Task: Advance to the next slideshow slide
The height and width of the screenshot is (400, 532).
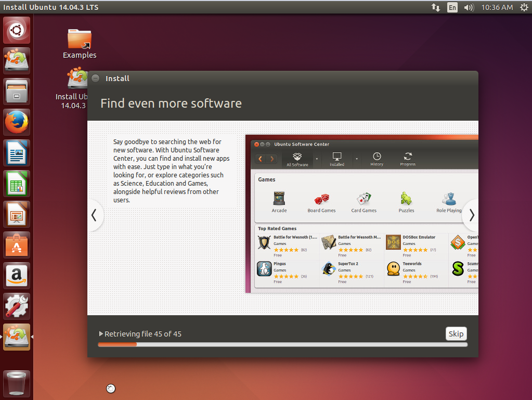Action: click(x=471, y=215)
